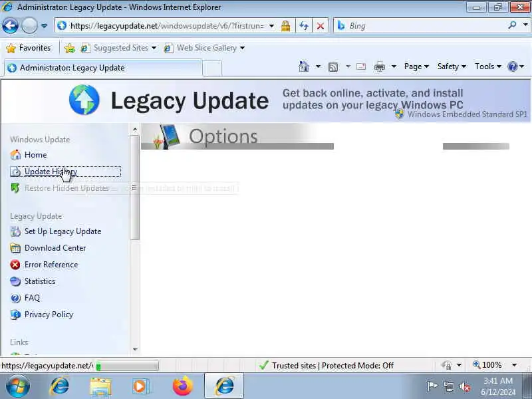The height and width of the screenshot is (399, 532).
Task: Click the Legacy Update globe logo
Action: pos(84,100)
